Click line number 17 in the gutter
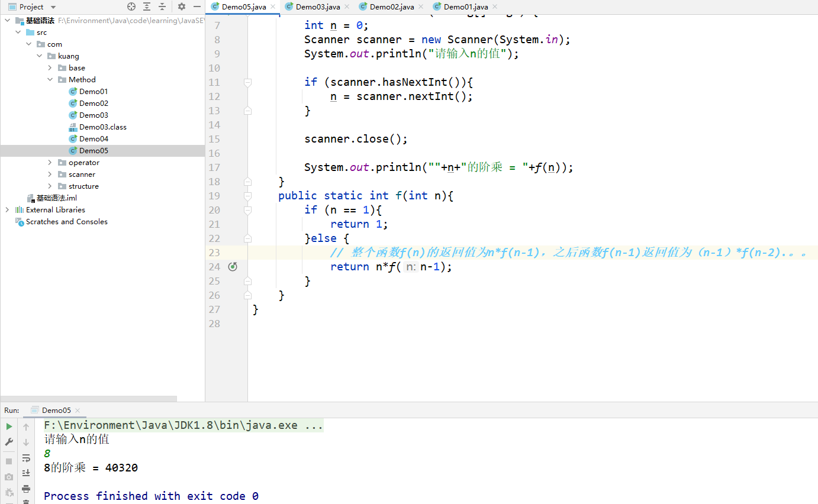The width and height of the screenshot is (818, 504). (214, 167)
